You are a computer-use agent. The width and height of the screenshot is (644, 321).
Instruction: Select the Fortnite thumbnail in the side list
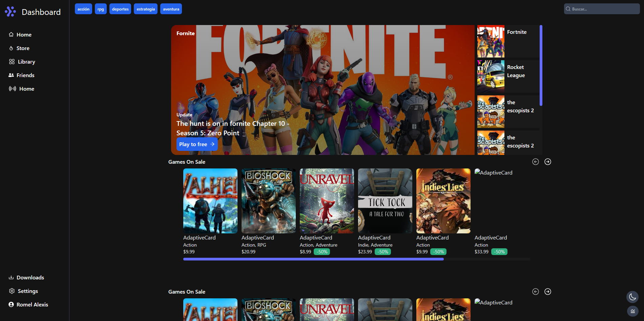491,41
